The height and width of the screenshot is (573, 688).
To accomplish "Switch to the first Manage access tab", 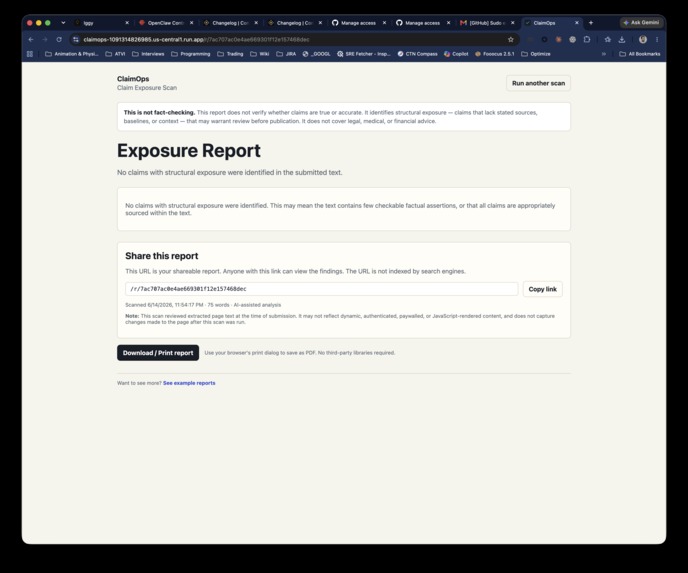I will (358, 23).
